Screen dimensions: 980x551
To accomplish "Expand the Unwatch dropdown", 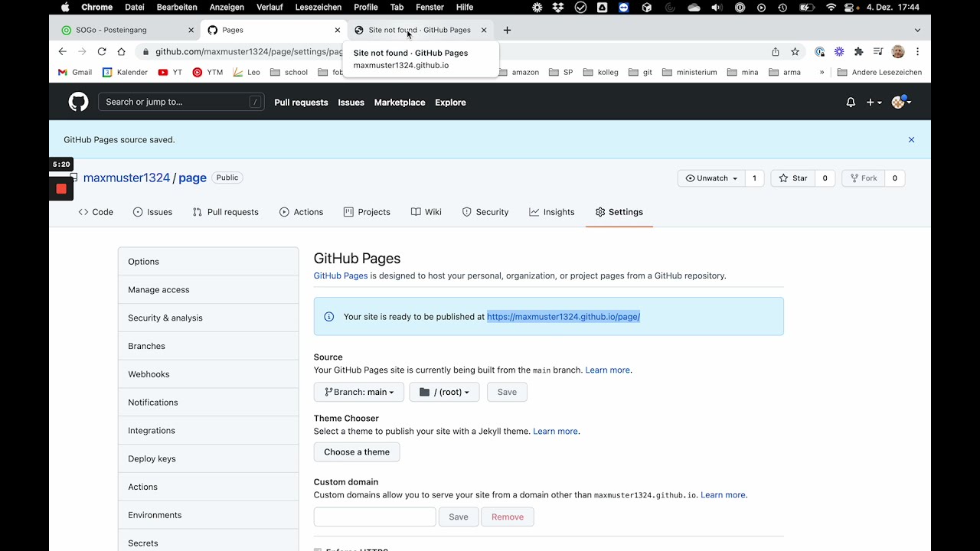I will coord(711,178).
